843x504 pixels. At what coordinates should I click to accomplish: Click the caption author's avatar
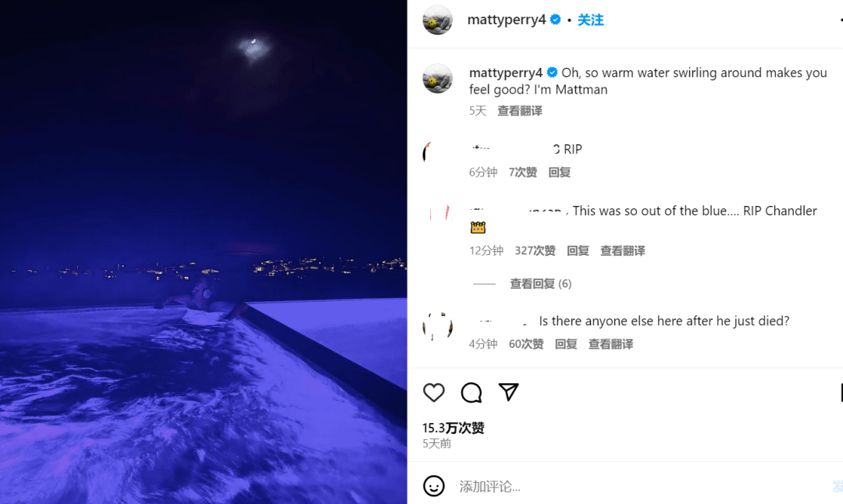tap(438, 79)
